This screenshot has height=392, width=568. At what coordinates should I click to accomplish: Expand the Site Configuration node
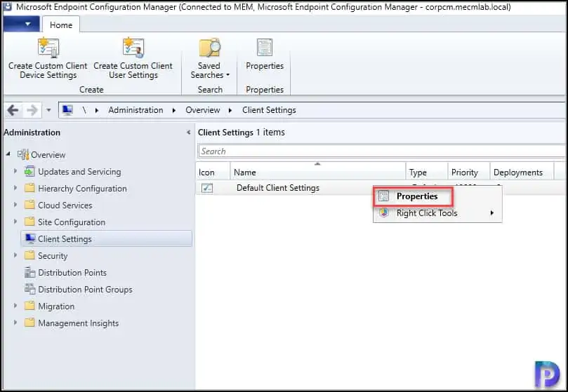(x=15, y=222)
